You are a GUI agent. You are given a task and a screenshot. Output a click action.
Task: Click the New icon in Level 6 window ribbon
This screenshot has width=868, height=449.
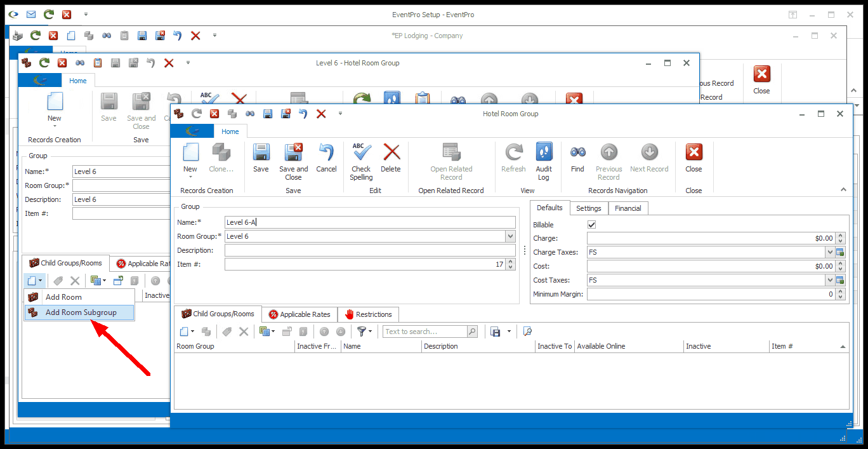55,102
